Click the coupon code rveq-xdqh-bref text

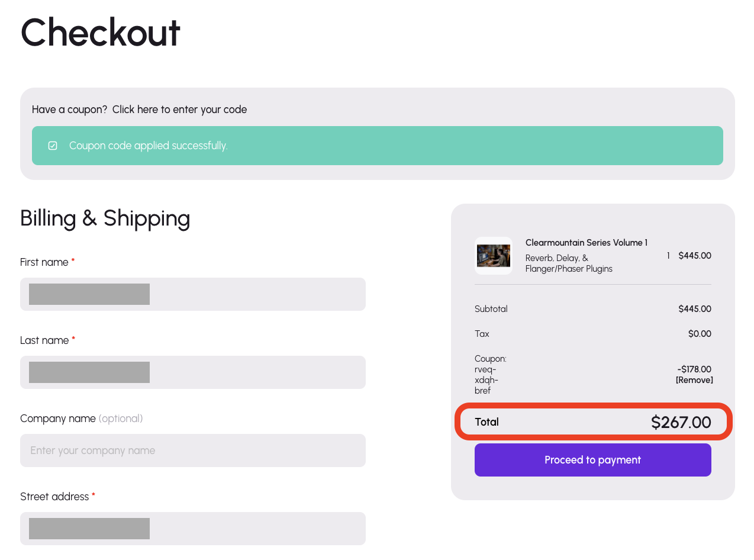pyautogui.click(x=486, y=380)
